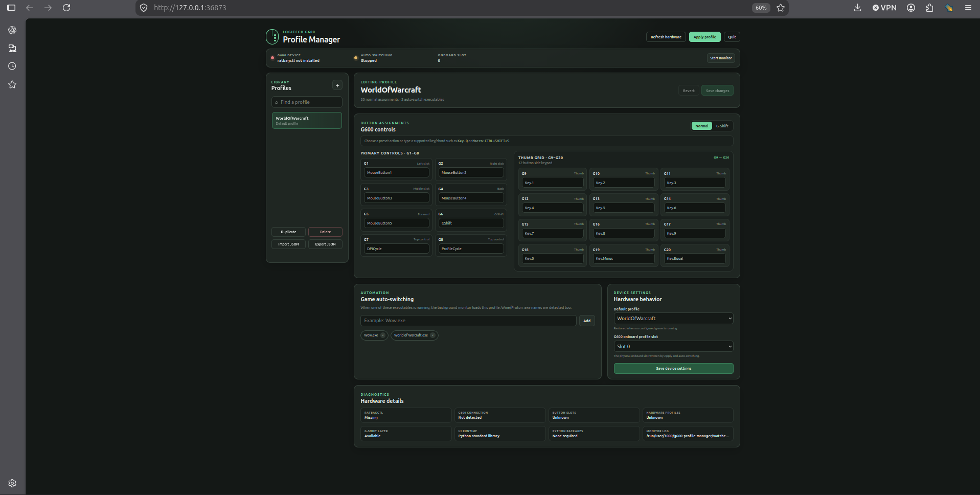Add the executable with the Add button
The height and width of the screenshot is (495, 980).
tap(587, 321)
